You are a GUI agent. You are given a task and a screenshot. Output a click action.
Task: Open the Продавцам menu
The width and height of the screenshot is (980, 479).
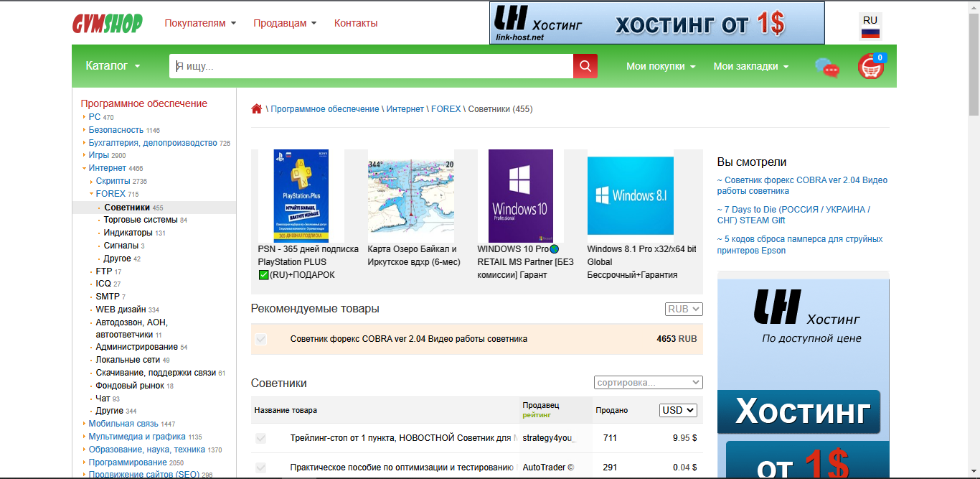click(x=285, y=23)
